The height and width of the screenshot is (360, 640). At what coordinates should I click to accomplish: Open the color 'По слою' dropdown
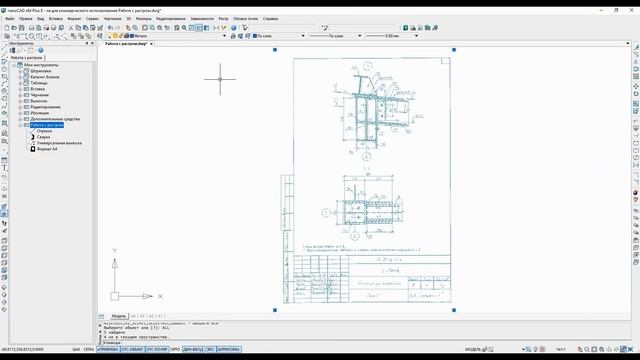point(303,36)
